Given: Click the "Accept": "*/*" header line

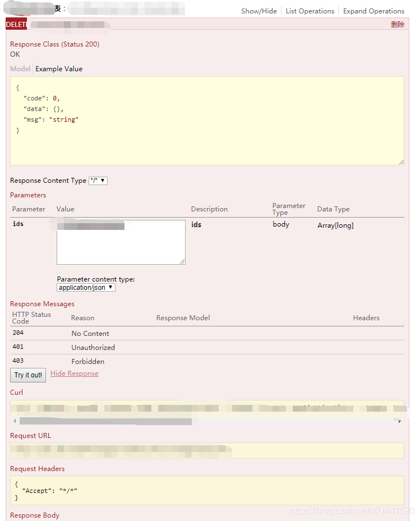Looking at the screenshot, I should (x=49, y=491).
